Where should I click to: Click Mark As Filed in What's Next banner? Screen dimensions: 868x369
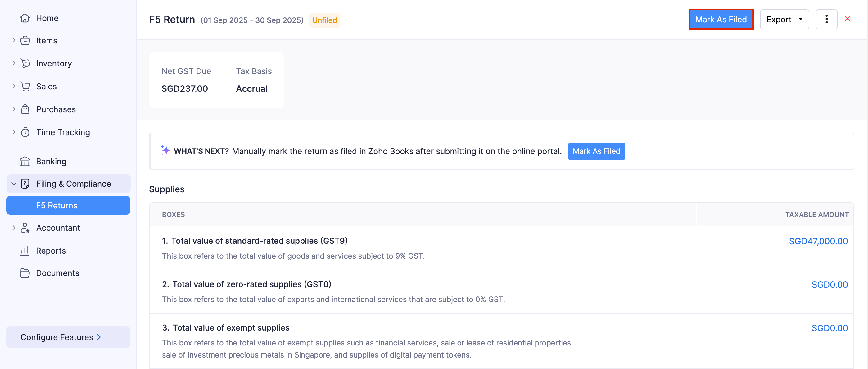point(596,152)
